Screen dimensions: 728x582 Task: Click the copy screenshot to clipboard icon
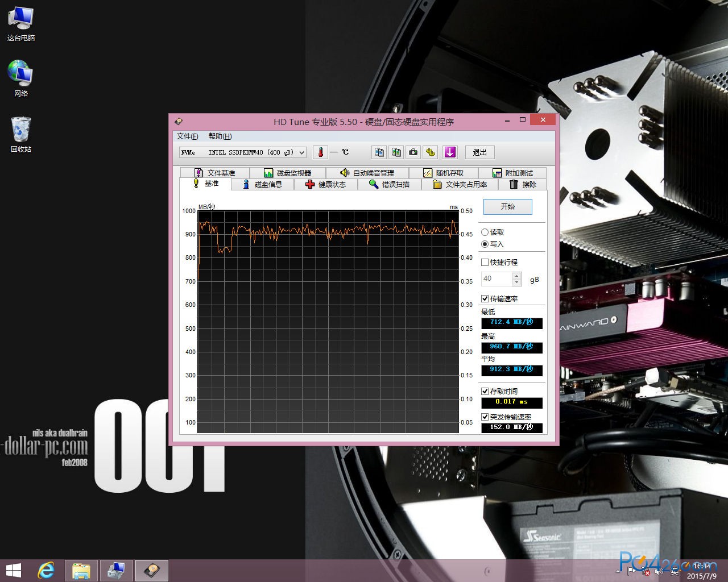396,152
